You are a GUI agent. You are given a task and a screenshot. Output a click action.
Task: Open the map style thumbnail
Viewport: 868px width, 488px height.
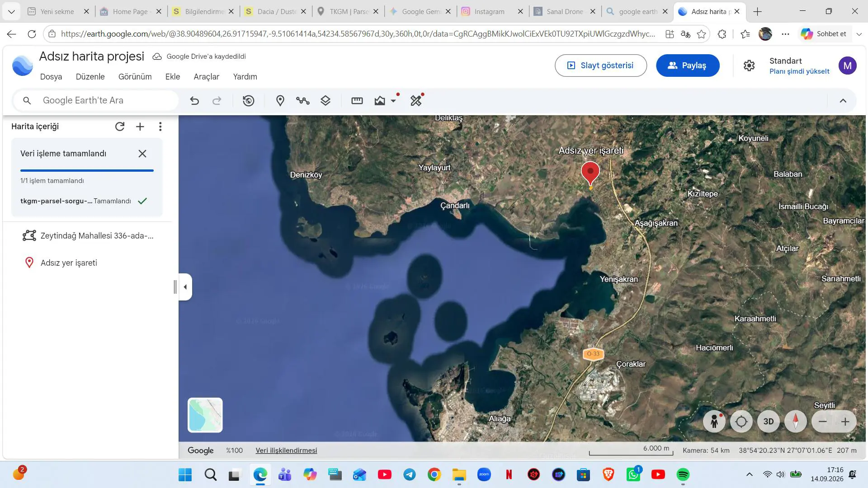click(x=205, y=415)
